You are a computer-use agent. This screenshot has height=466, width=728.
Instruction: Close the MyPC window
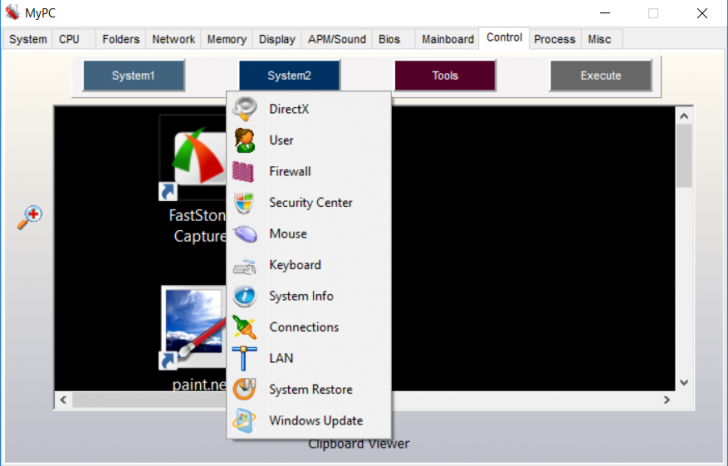(702, 13)
